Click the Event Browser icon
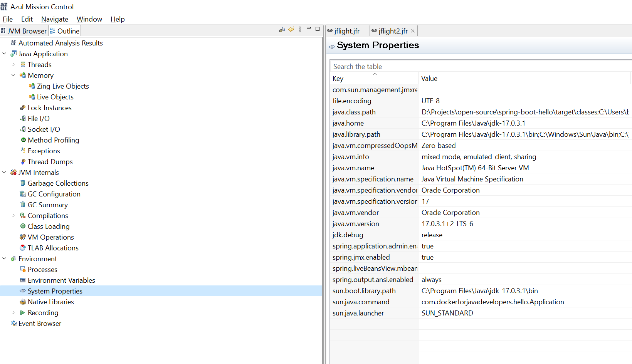The width and height of the screenshot is (632, 364). (x=14, y=323)
